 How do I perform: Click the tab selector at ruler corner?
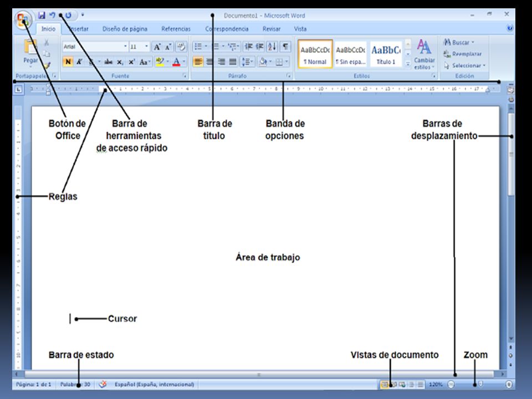tap(18, 90)
